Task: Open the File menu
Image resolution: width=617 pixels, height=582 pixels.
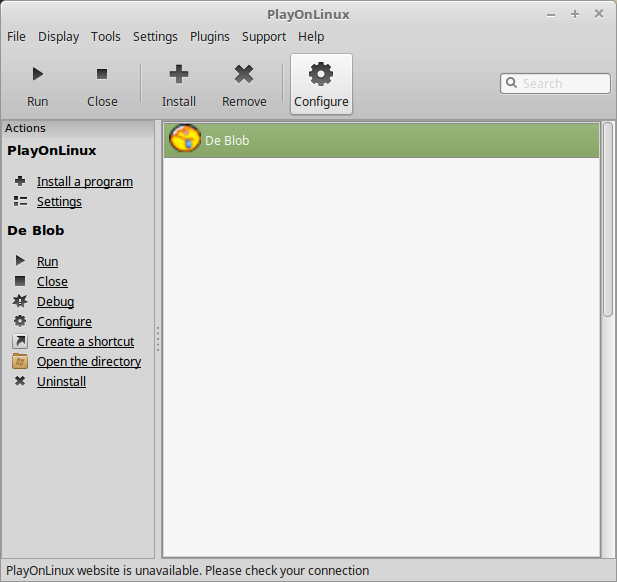Action: point(16,37)
